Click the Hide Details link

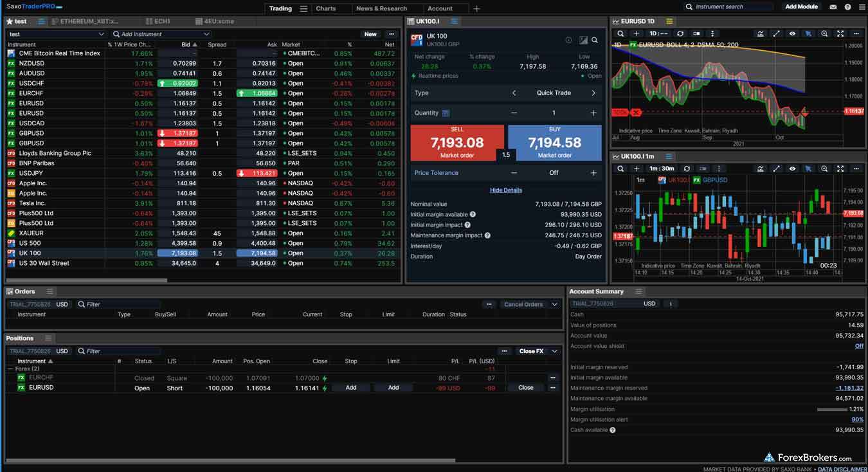[506, 190]
